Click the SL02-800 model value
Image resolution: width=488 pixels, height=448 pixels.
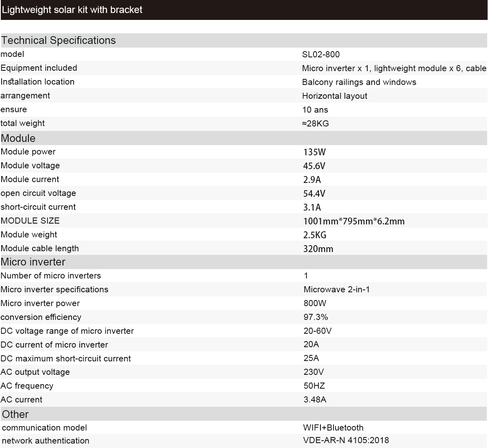click(x=321, y=54)
